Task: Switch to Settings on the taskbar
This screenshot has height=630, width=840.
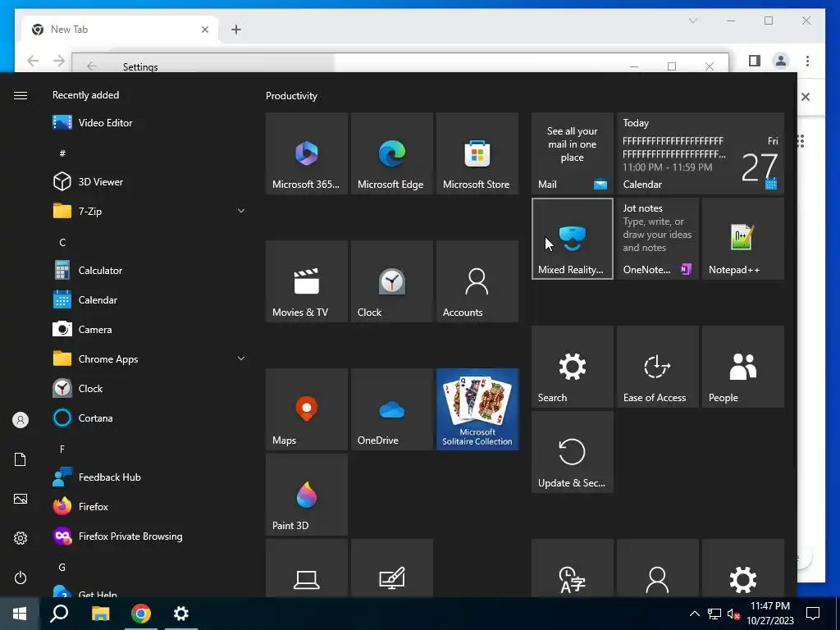Action: 181,614
